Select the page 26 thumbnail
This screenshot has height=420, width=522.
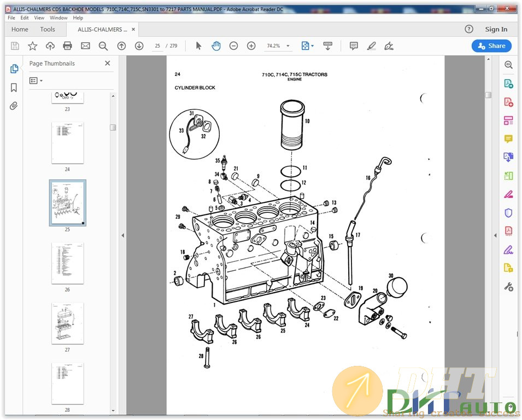click(68, 263)
